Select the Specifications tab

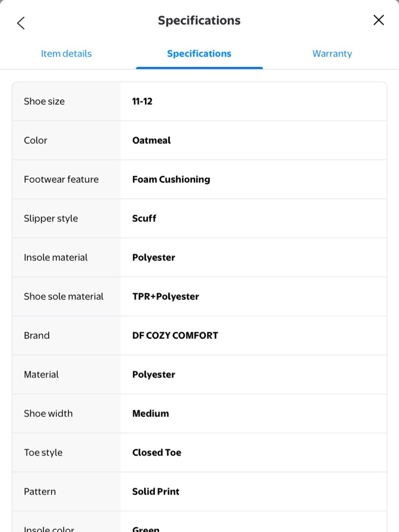199,53
